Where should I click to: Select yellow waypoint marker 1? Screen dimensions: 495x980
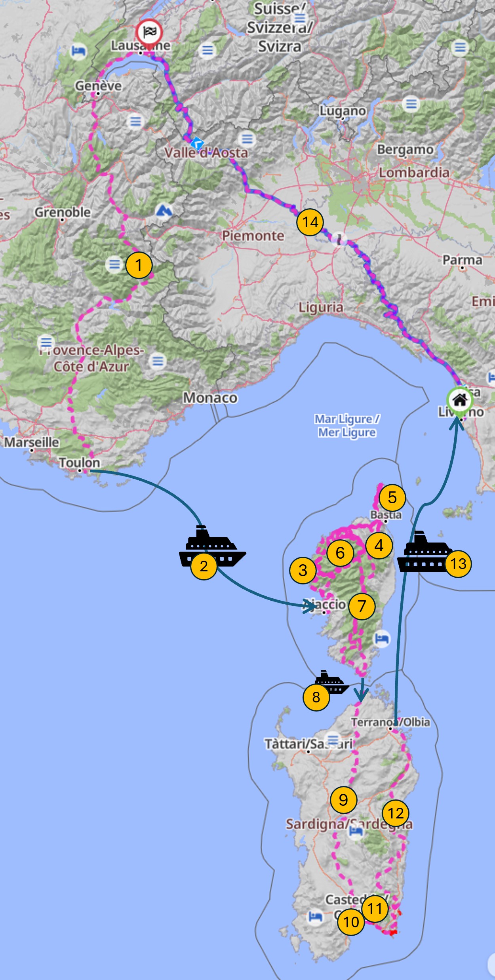pos(139,265)
